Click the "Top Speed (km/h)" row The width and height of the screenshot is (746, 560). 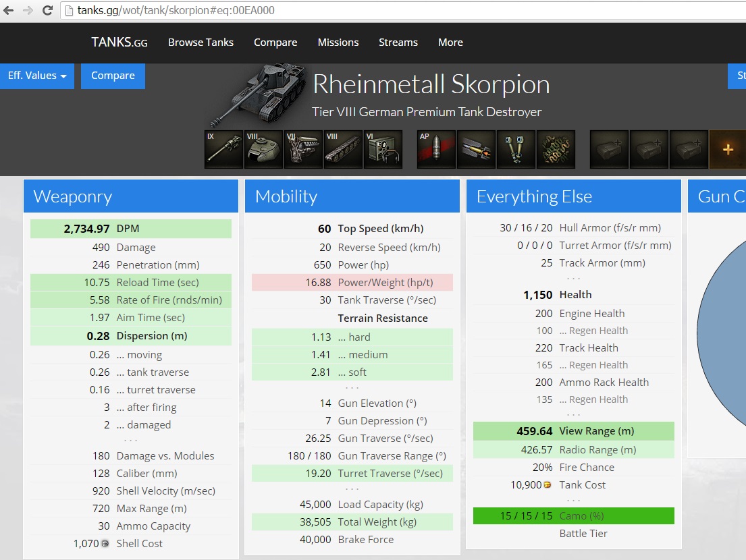pos(352,229)
